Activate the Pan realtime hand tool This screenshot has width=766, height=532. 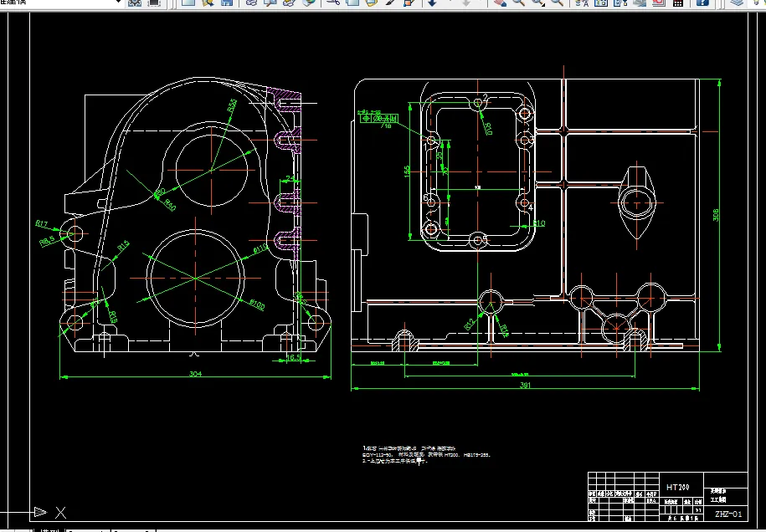pos(499,3)
